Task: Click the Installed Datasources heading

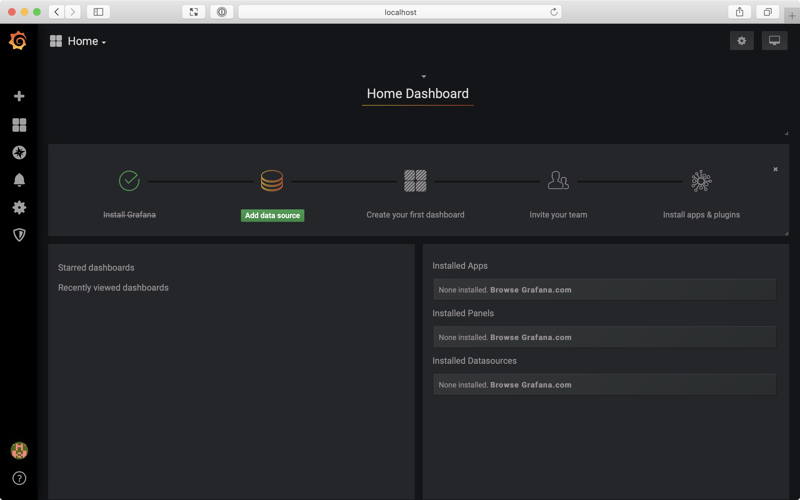Action: point(474,361)
